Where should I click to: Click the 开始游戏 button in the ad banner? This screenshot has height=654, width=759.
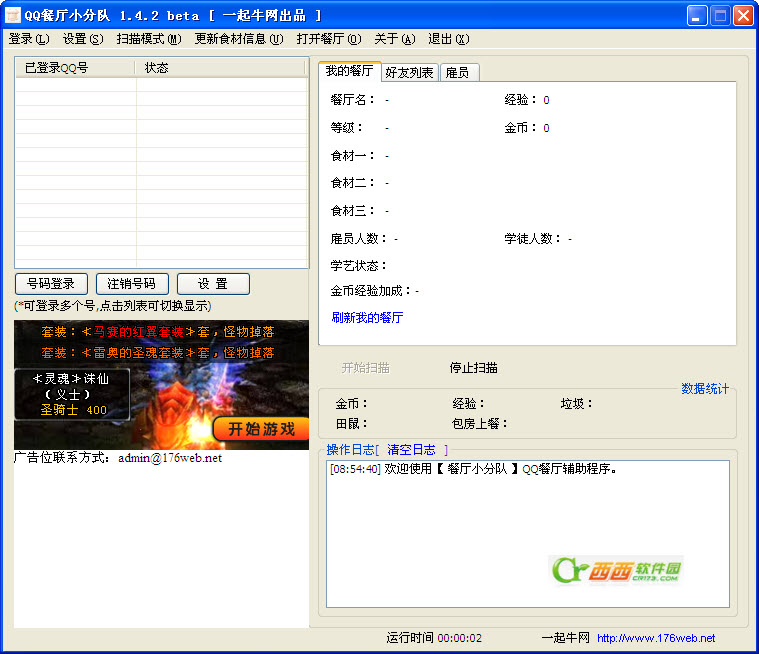pyautogui.click(x=261, y=429)
